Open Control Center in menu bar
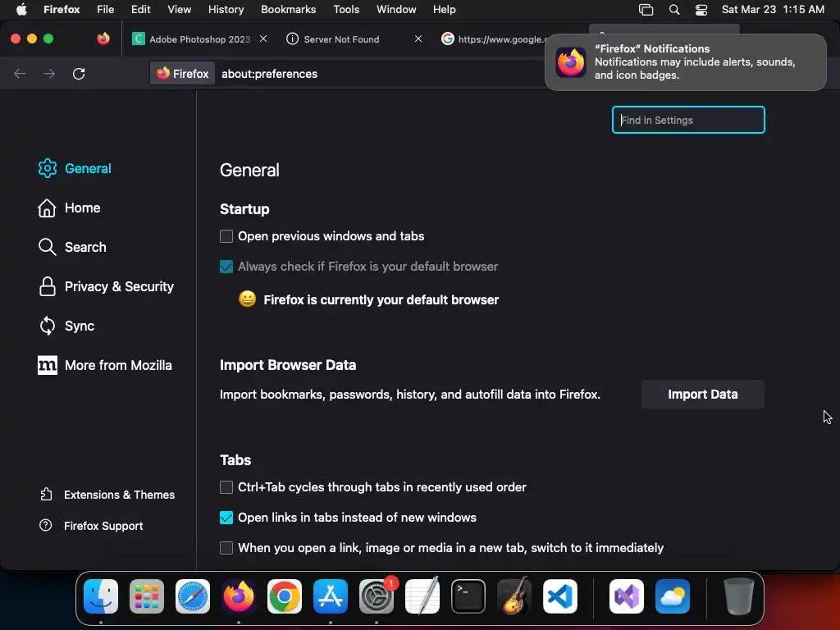This screenshot has height=630, width=840. [701, 10]
